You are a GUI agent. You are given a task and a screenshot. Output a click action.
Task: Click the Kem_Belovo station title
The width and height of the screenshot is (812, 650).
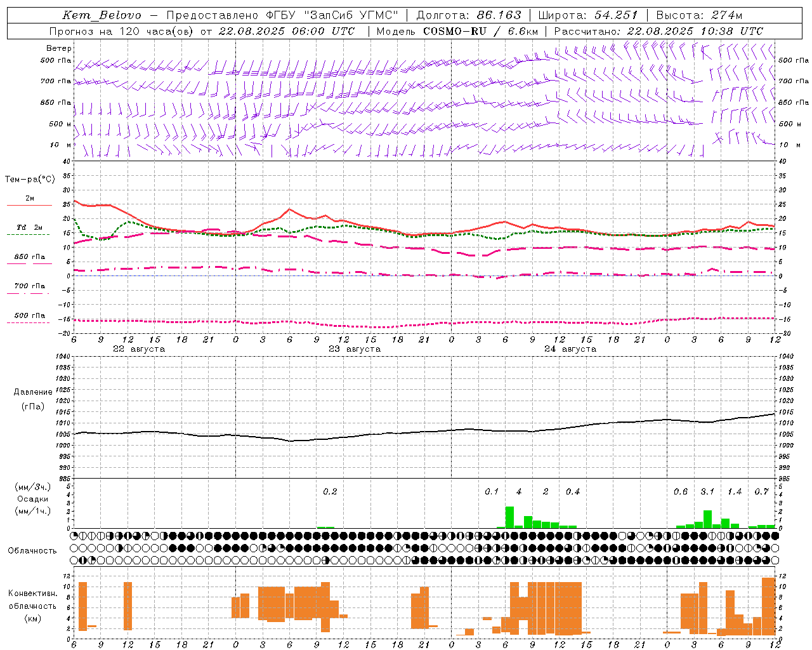pos(101,15)
